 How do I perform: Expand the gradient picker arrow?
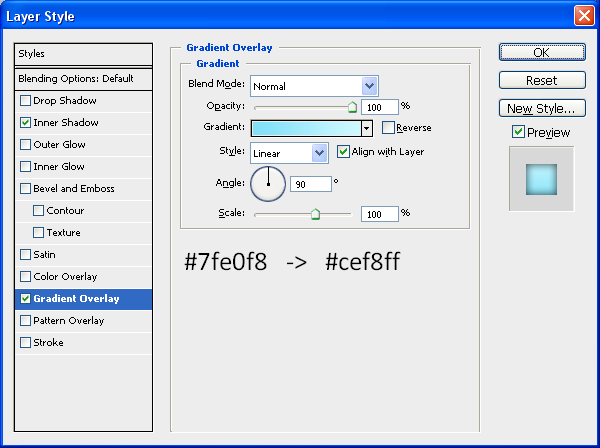(x=367, y=128)
